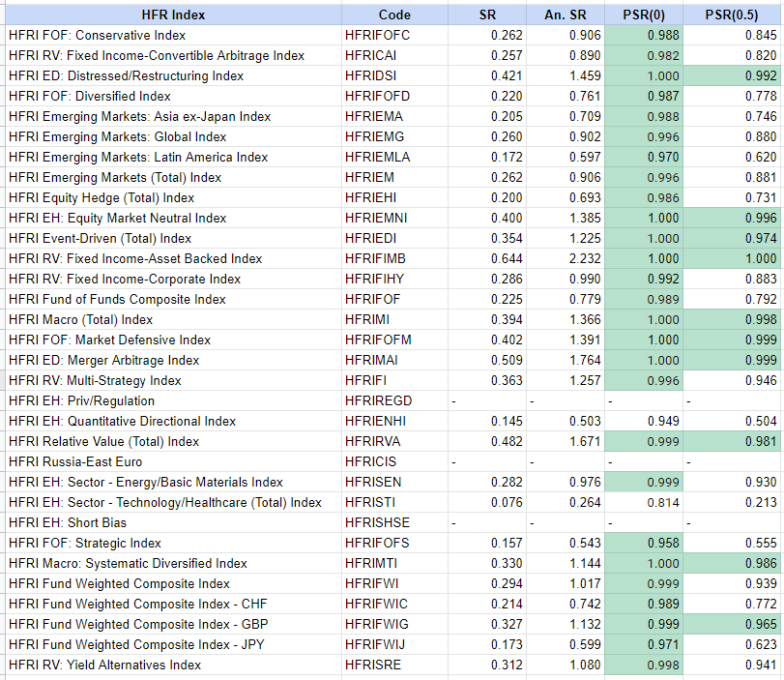Click the code cell "HFRIEMA"

(394, 117)
